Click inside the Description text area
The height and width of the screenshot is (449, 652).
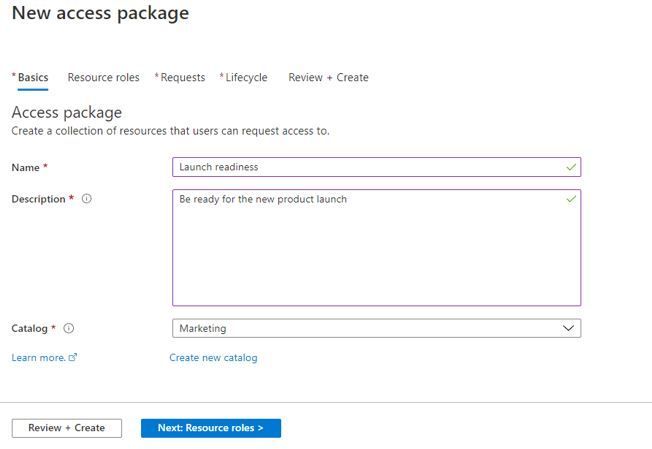(x=376, y=248)
